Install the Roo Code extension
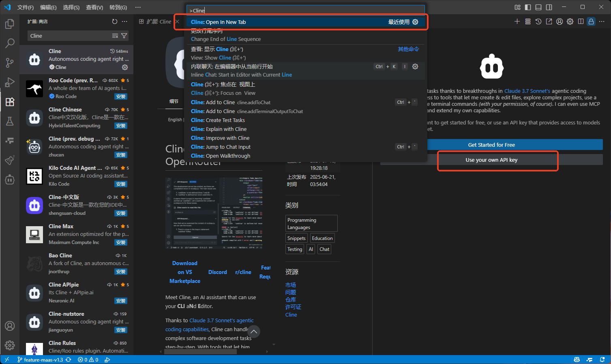Viewport: 611px width, 364px height. (x=121, y=96)
